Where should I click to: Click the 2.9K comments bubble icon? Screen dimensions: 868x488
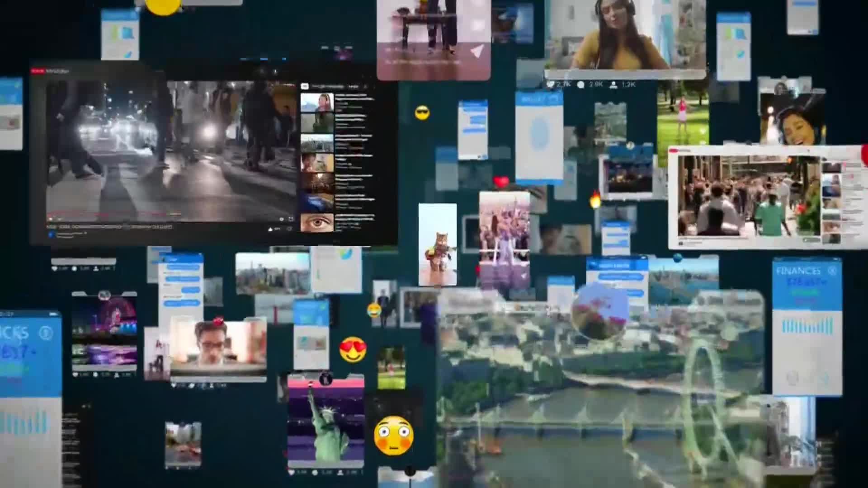[581, 84]
